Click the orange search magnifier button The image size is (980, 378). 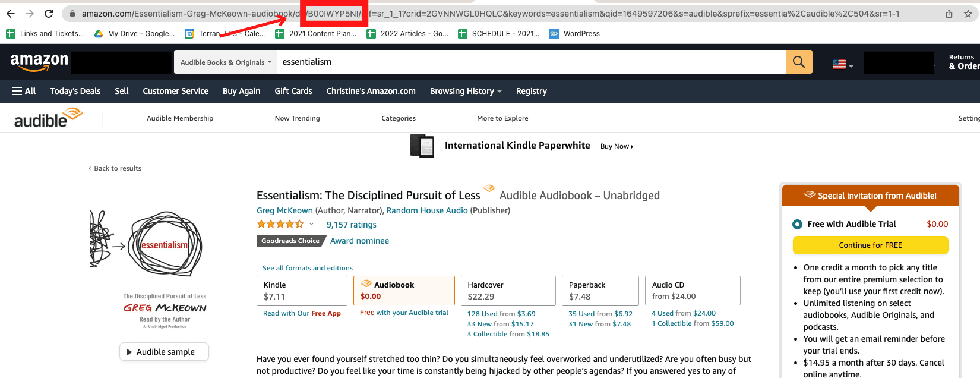(x=799, y=62)
